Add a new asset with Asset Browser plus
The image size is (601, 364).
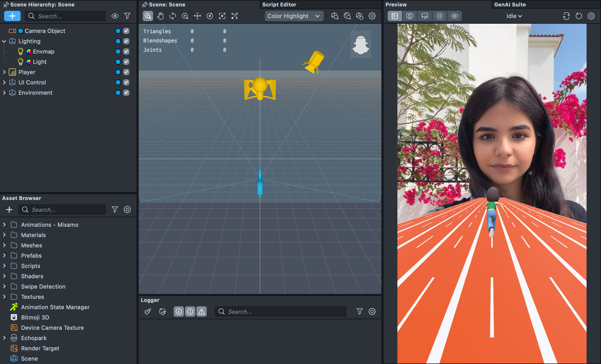coord(9,210)
